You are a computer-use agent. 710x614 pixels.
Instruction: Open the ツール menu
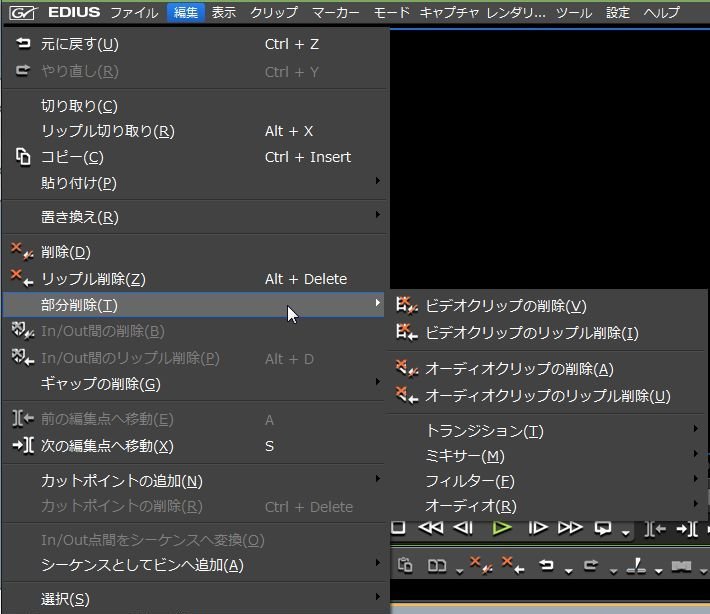pyautogui.click(x=574, y=12)
